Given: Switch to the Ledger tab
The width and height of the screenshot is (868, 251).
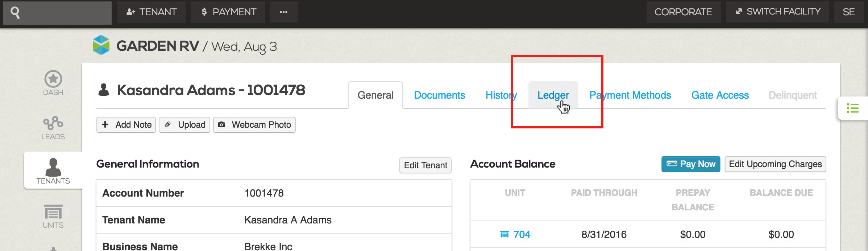Looking at the screenshot, I should point(553,95).
